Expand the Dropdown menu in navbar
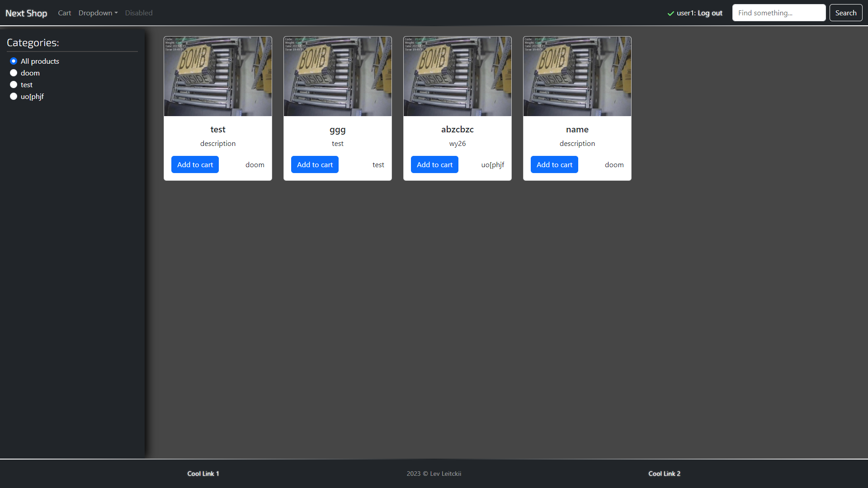Image resolution: width=868 pixels, height=488 pixels. click(x=98, y=13)
